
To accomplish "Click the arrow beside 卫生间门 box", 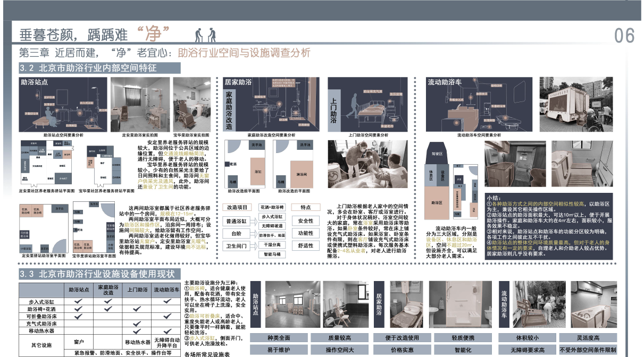I will 254,246.
